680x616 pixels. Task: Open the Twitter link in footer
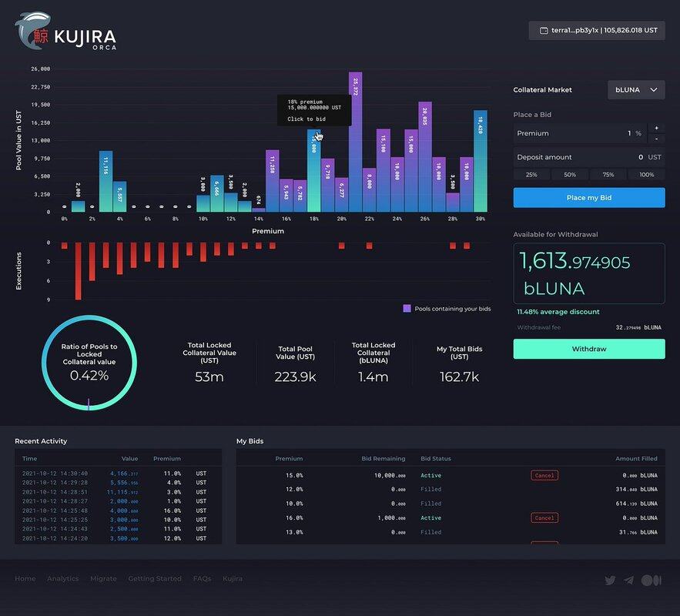pyautogui.click(x=610, y=580)
